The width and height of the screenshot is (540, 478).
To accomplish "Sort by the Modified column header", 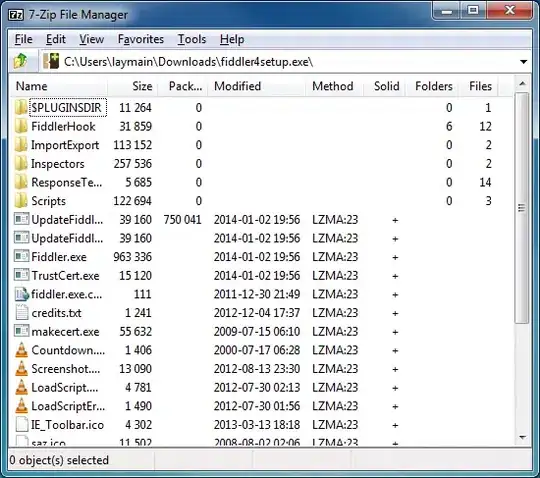I will point(256,86).
